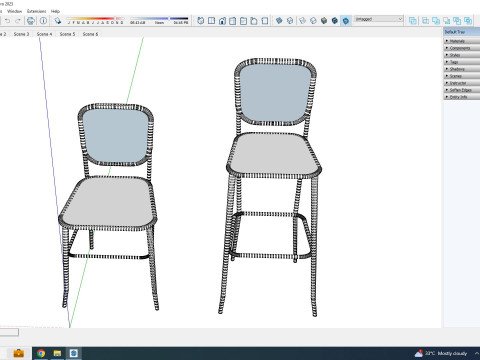Click the SketchUp taskbar icon
This screenshot has width=480, height=360.
74,353
